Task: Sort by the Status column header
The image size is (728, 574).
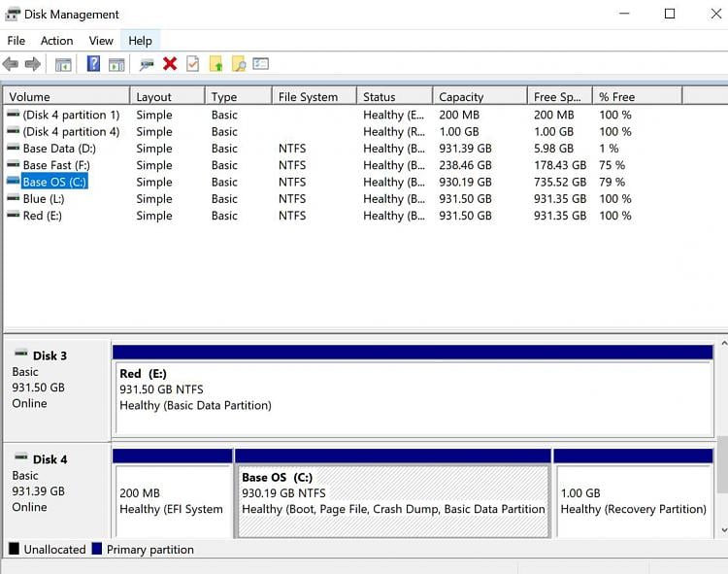Action: 395,96
